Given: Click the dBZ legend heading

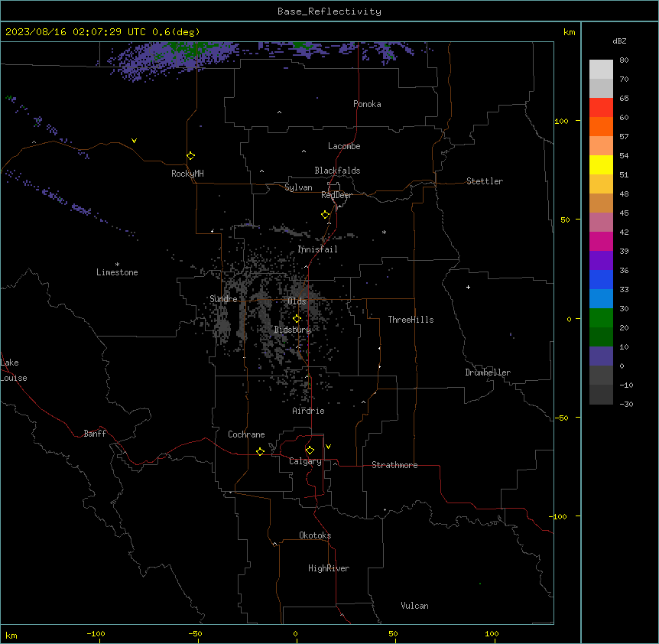Looking at the screenshot, I should point(619,41).
